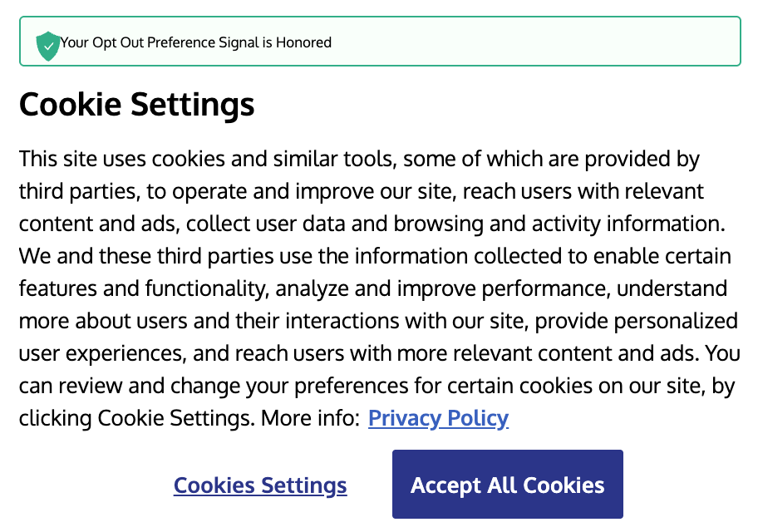758x532 pixels.
Task: Click the 'Your Opt Out Preference Signal is Honored' text
Action: [196, 42]
